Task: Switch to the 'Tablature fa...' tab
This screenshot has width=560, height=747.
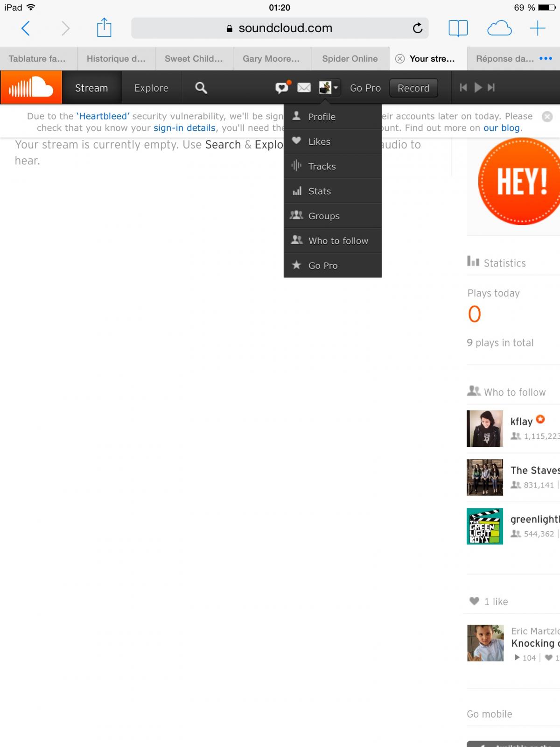Action: coord(39,59)
